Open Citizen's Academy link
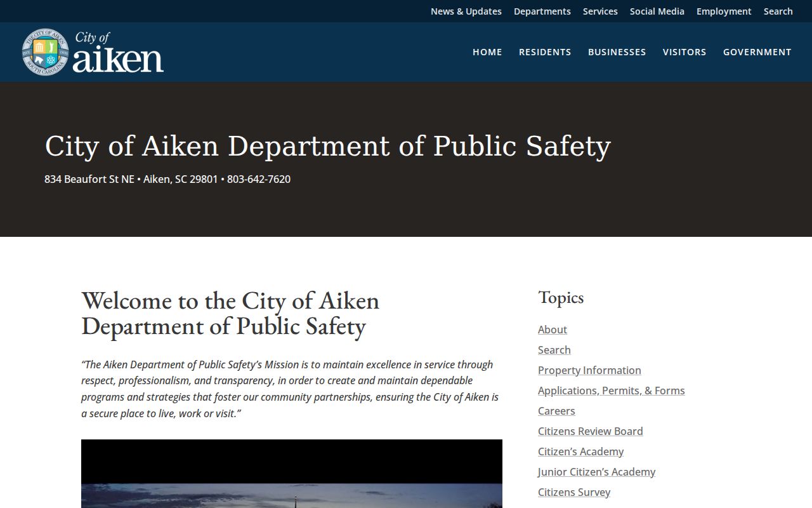This screenshot has height=508, width=812. (581, 451)
